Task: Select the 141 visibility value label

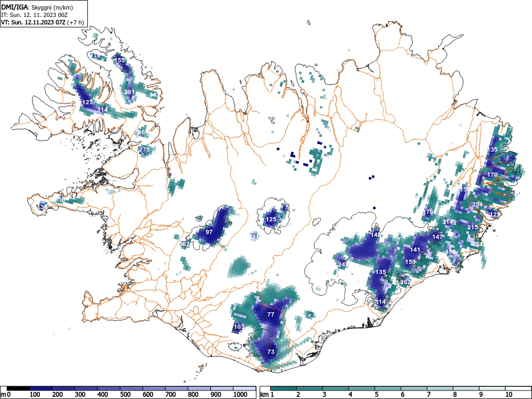Action: [x=415, y=250]
